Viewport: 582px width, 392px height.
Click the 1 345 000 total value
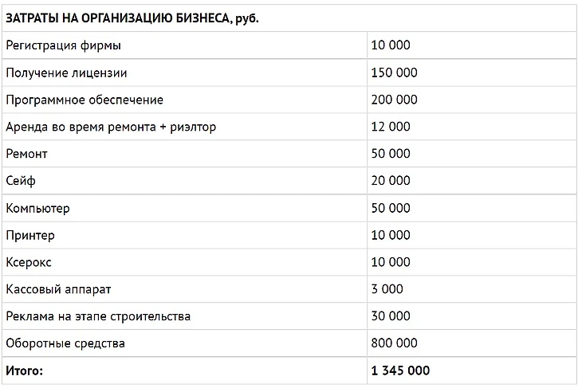[400, 370]
